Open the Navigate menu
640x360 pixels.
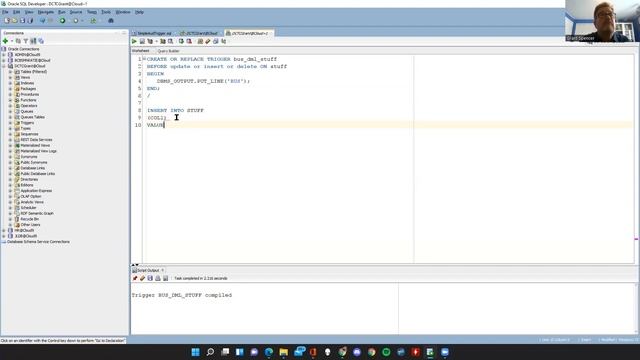click(x=46, y=12)
